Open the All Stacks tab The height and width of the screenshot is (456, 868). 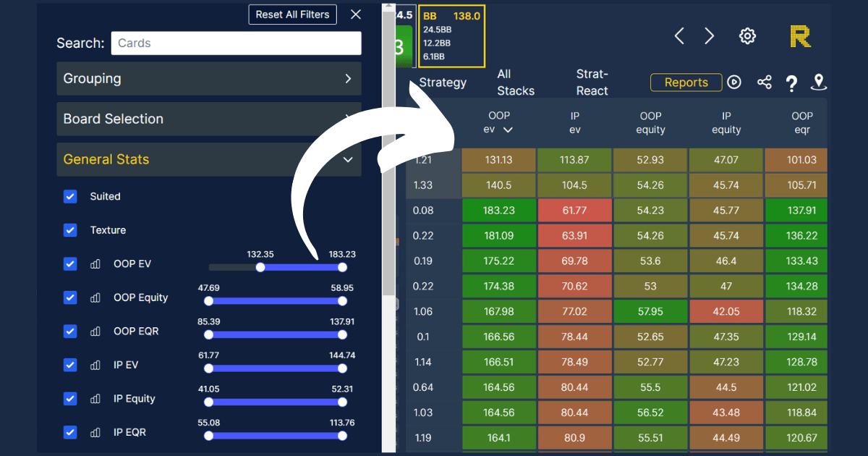[x=516, y=83]
